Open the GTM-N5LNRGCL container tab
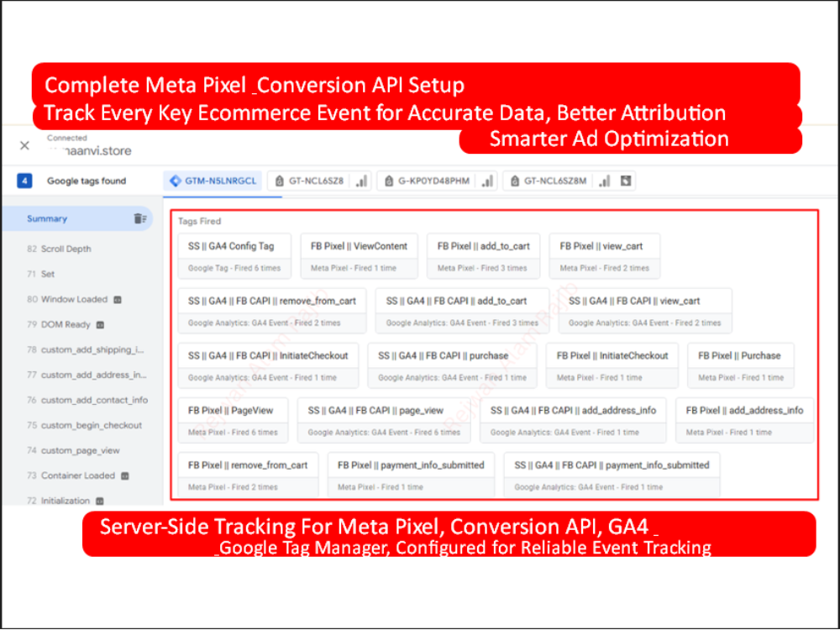Viewport: 840px width, 630px height. click(x=213, y=181)
